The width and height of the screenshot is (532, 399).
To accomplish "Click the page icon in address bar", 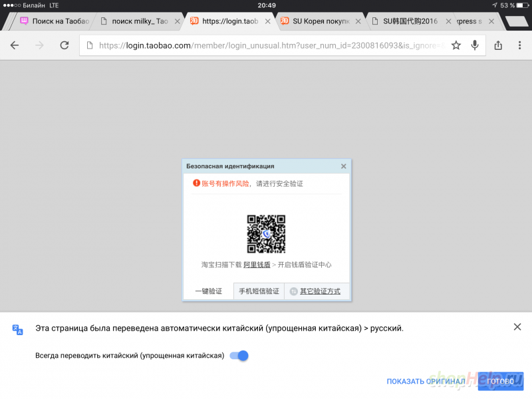I will pos(90,45).
